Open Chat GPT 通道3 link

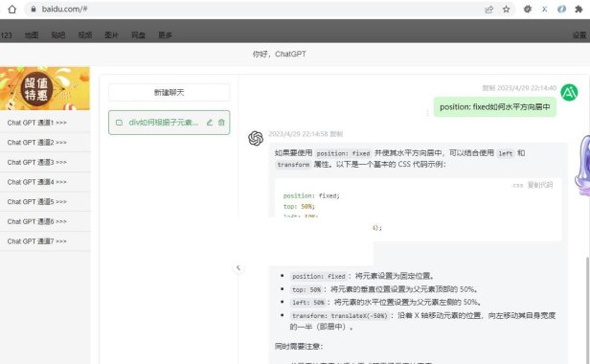coord(36,162)
